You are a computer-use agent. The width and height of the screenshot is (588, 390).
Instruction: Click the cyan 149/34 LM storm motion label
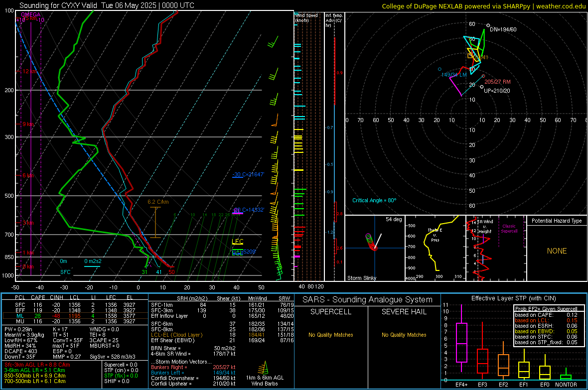[x=454, y=75]
